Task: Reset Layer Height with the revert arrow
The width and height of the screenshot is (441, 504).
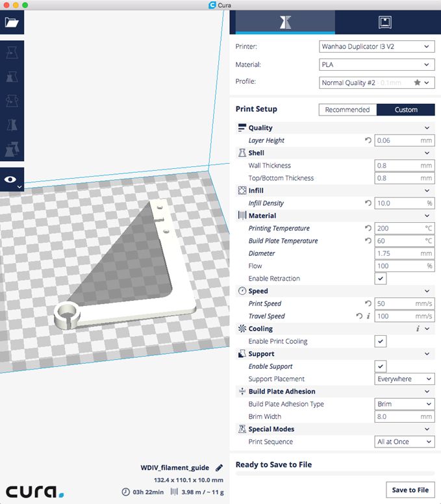Action: pos(368,140)
